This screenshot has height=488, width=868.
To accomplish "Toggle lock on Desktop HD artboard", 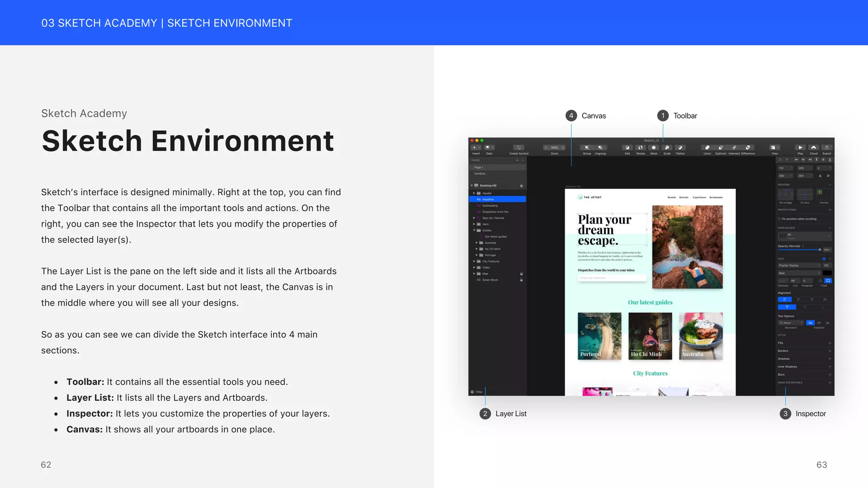I will click(x=521, y=186).
